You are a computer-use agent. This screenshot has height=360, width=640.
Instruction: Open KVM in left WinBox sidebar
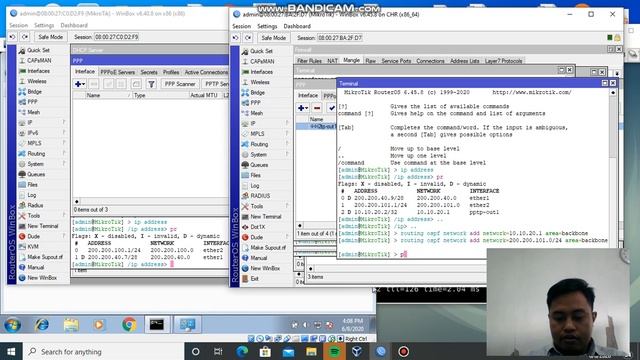pyautogui.click(x=33, y=247)
